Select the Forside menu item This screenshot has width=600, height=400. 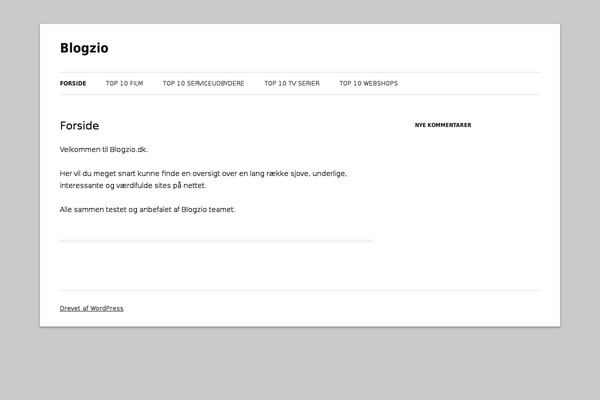pos(73,83)
